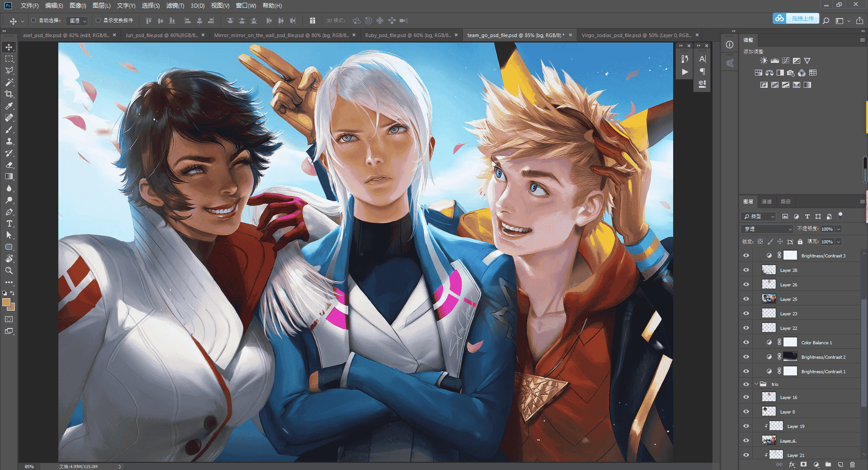
Task: Enable the auto-select (自动选择) checkbox
Action: click(x=33, y=20)
